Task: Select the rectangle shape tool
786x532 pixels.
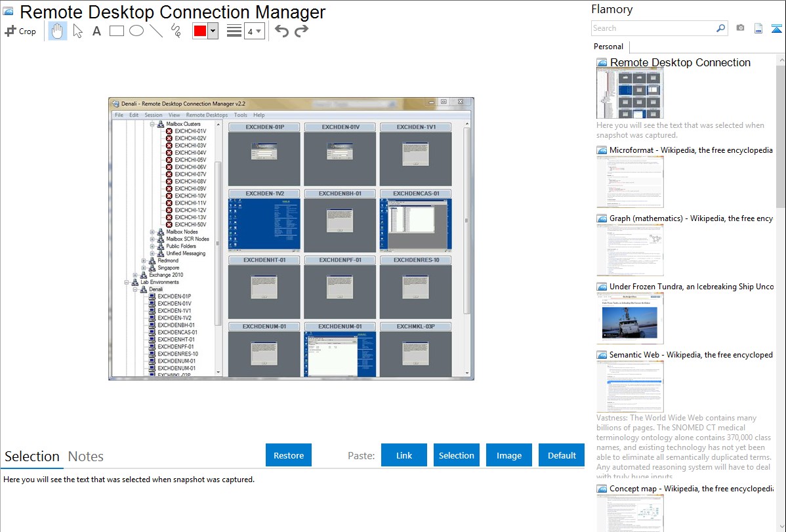Action: (x=116, y=31)
